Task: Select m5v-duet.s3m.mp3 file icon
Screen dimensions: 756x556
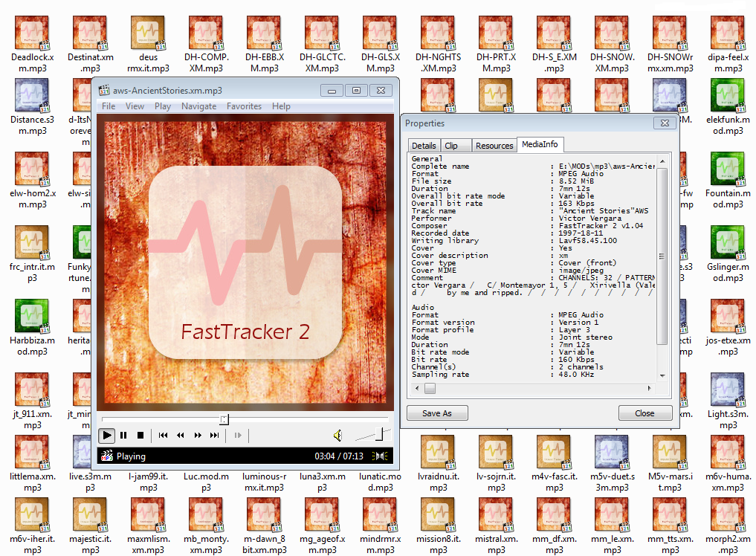Action: [612, 453]
